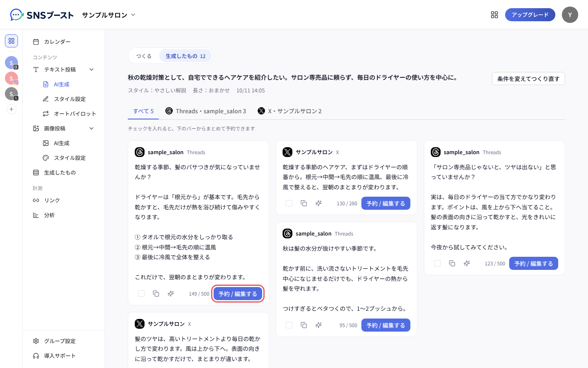Collapse the 画像投稿 section chevron

coord(91,128)
